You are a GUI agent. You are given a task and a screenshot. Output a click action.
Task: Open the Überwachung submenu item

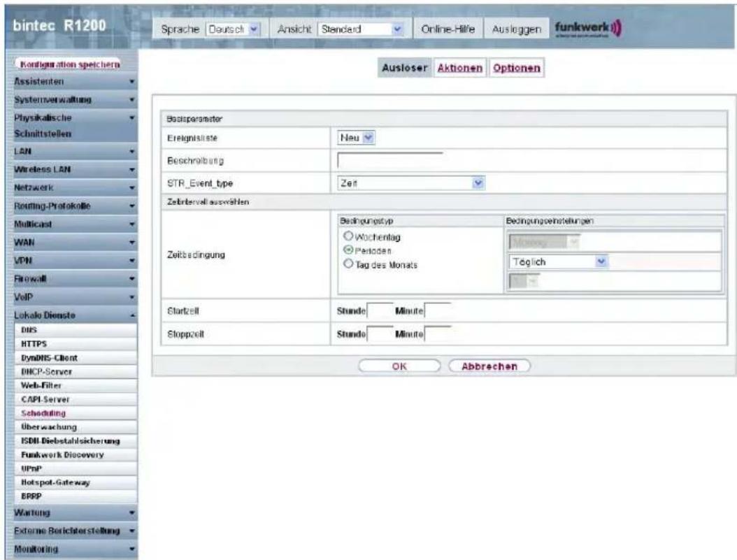[x=76, y=427]
